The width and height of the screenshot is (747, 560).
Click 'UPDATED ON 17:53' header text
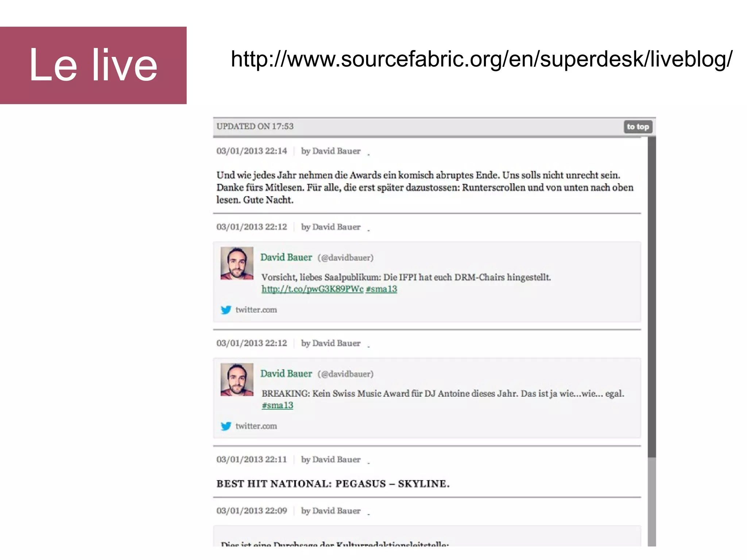(255, 126)
